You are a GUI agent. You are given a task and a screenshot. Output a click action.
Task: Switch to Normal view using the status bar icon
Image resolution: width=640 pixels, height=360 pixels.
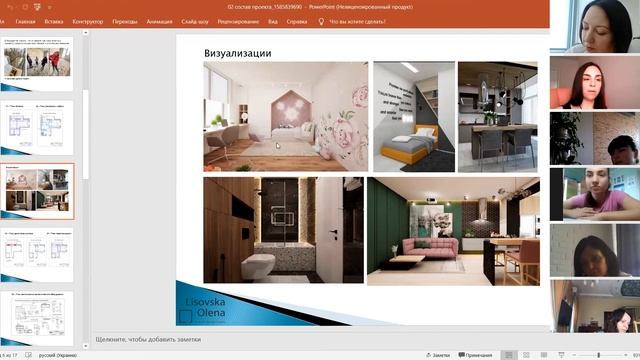point(509,355)
